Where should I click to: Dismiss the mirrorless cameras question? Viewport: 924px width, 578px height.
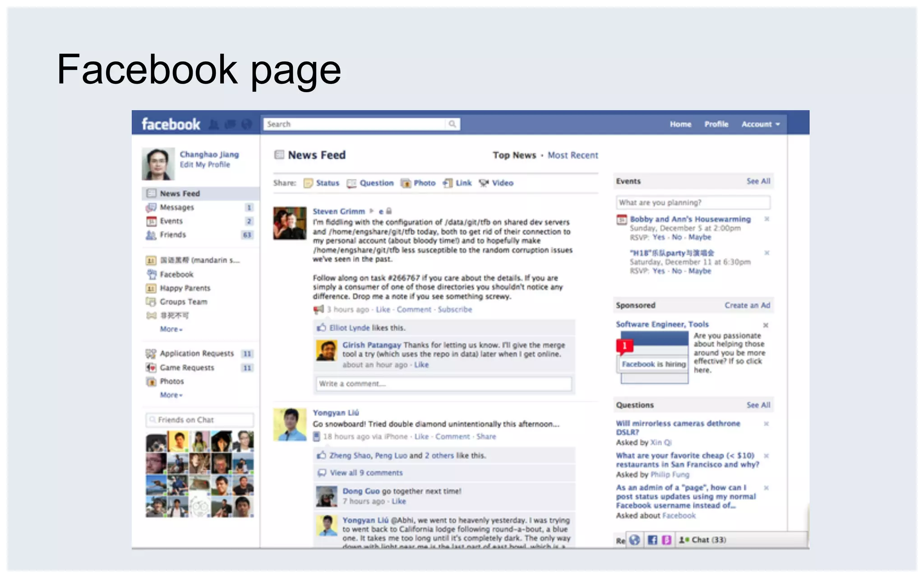tap(766, 424)
